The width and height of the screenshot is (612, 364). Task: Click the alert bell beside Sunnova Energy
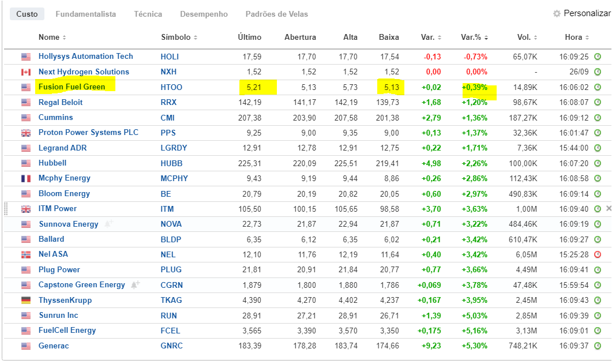[x=108, y=224]
